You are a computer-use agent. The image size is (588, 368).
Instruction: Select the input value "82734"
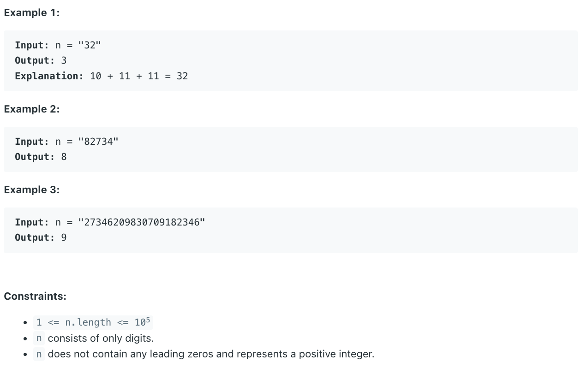coord(98,142)
